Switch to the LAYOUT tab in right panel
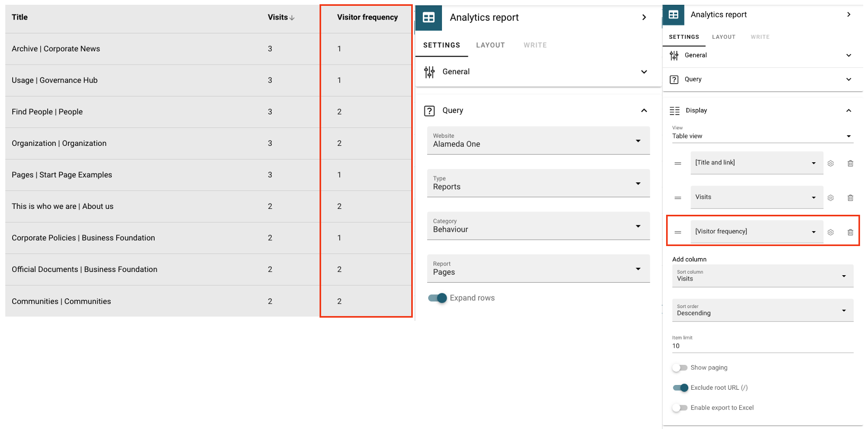 coord(723,37)
